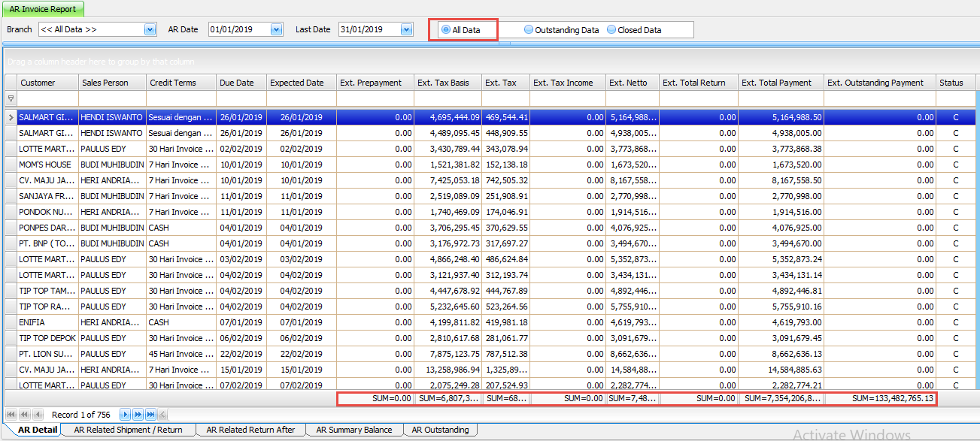Select the PONPES DAR... customer row
The height and width of the screenshot is (441, 980).
[490, 228]
